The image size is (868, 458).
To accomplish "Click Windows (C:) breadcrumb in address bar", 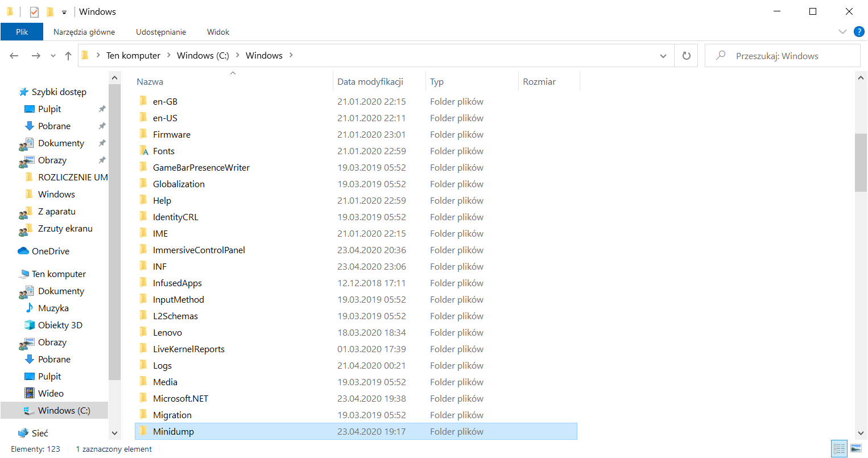I will click(x=203, y=55).
